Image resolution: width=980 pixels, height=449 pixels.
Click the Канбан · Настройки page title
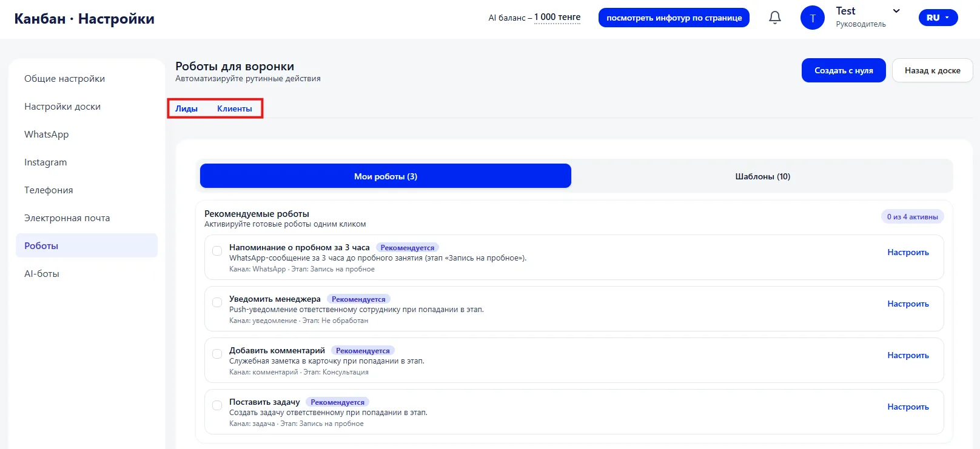coord(84,19)
